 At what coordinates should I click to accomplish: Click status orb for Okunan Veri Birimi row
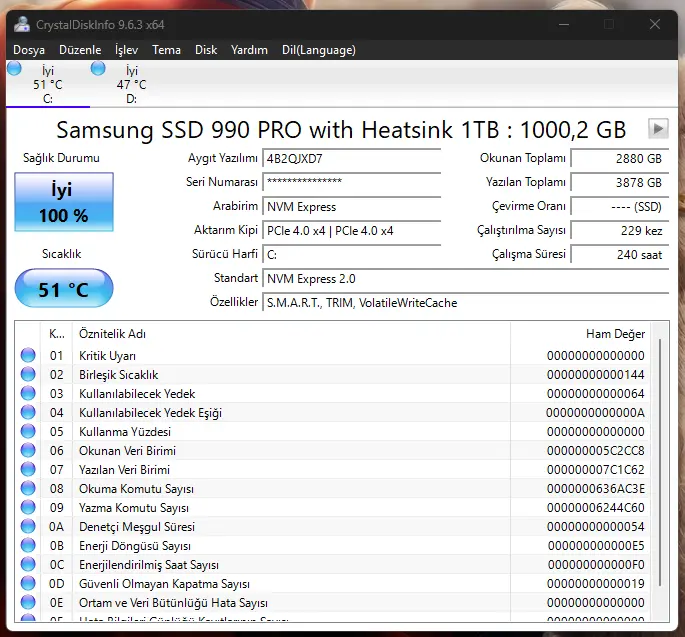pos(28,450)
